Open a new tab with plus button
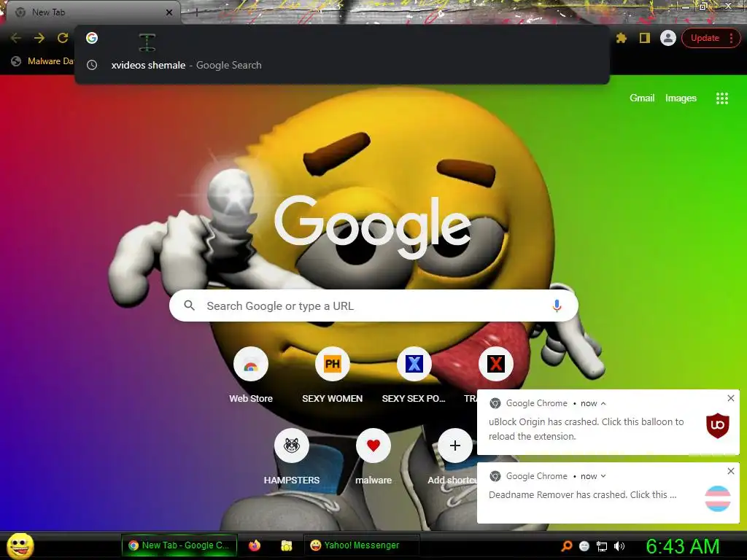 (196, 12)
